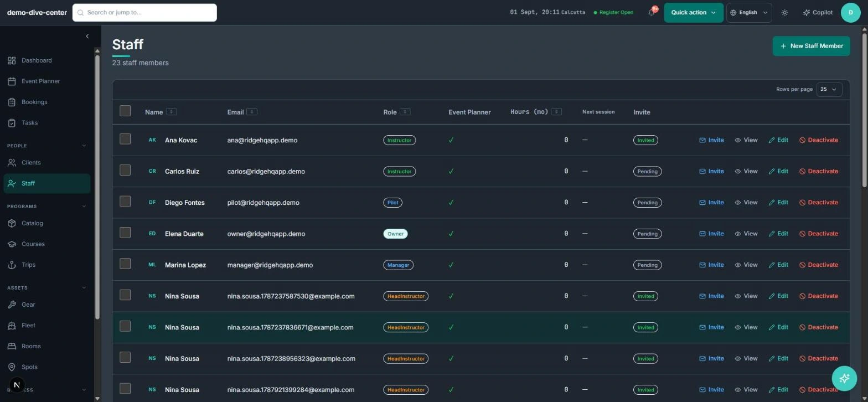Screen dimensions: 868x402
Task: Open Dashboard in the sidebar
Action: click(x=47, y=60)
